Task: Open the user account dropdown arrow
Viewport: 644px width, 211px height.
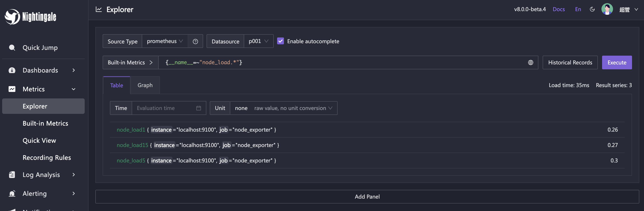Action: pyautogui.click(x=636, y=9)
